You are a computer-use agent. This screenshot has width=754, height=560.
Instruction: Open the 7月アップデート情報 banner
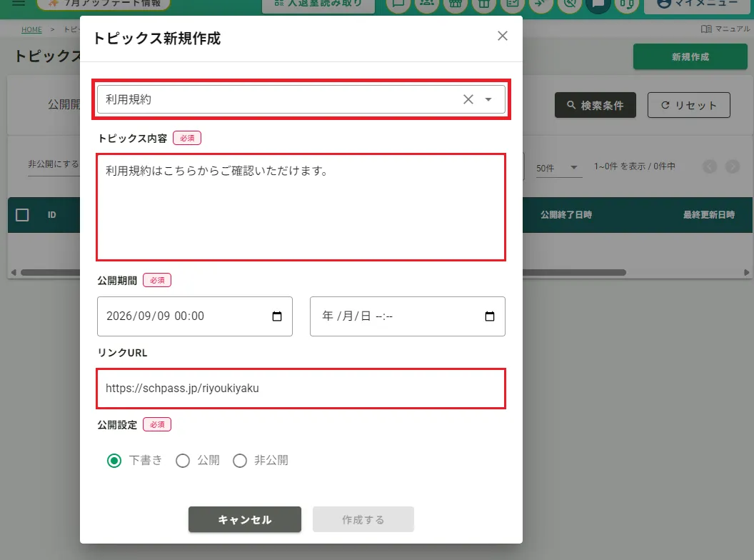pos(104,4)
